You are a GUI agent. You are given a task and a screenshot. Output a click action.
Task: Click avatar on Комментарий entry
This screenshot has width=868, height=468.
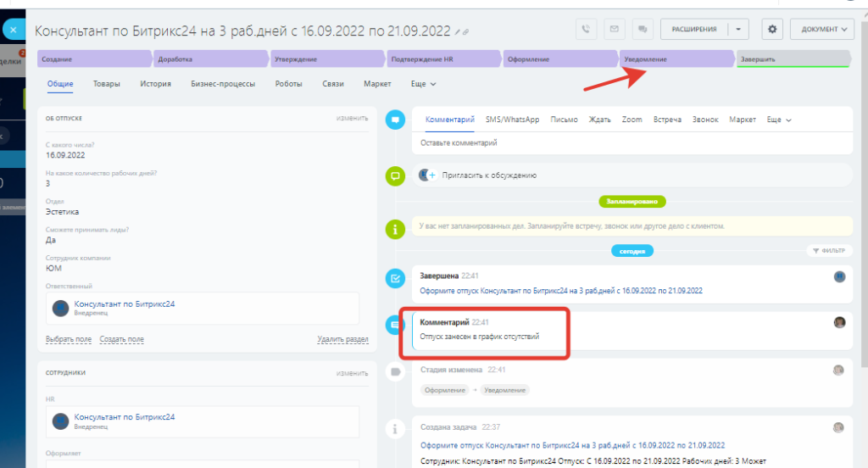click(x=840, y=322)
